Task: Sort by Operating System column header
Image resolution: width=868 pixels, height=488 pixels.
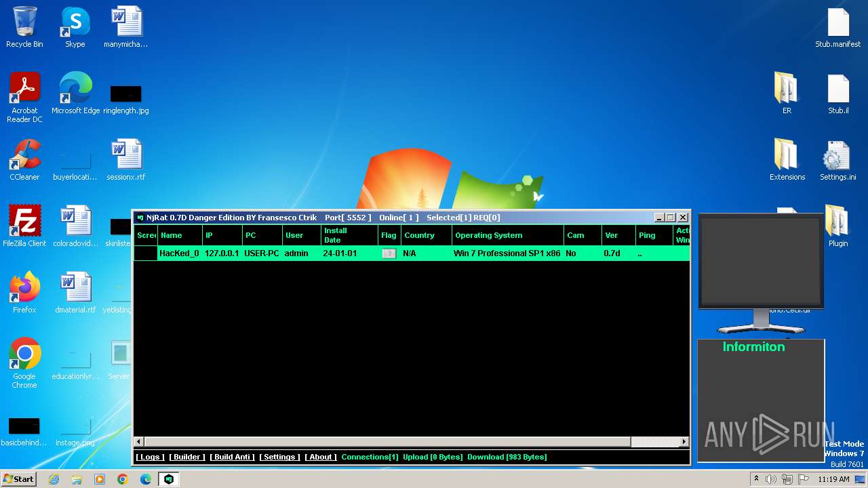Action: pyautogui.click(x=508, y=235)
